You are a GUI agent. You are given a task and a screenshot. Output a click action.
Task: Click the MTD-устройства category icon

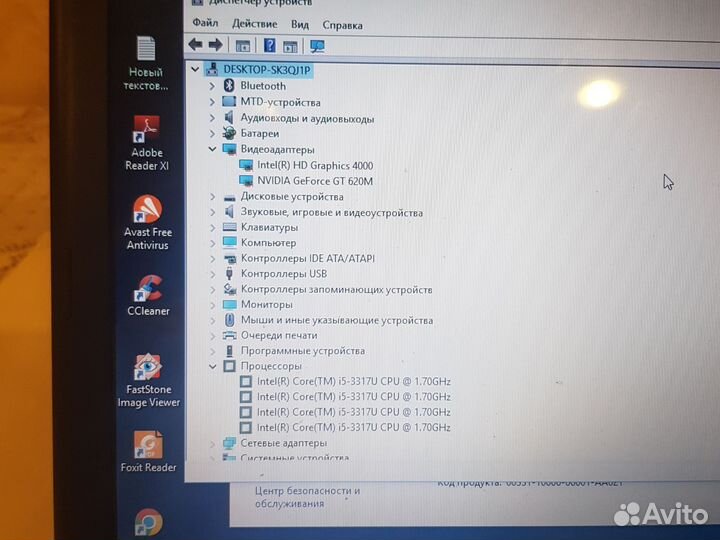(x=229, y=101)
